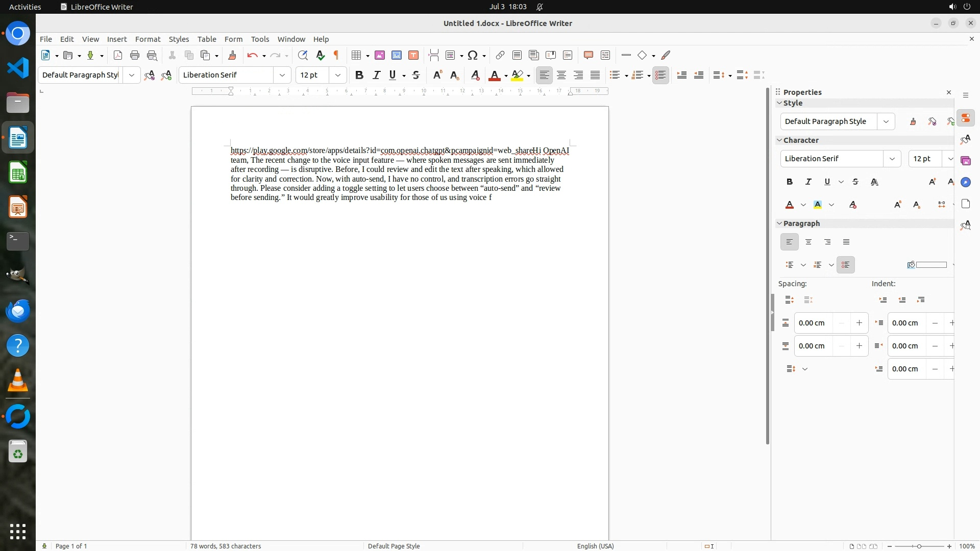Toggle Italic in sidebar Character section
Viewport: 980px width, 551px height.
[808, 182]
